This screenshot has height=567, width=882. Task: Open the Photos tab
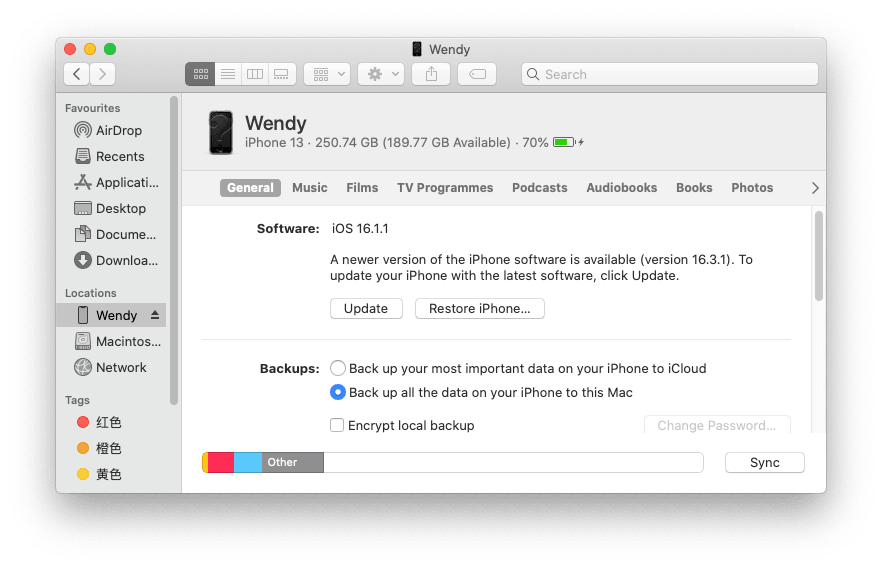click(752, 188)
